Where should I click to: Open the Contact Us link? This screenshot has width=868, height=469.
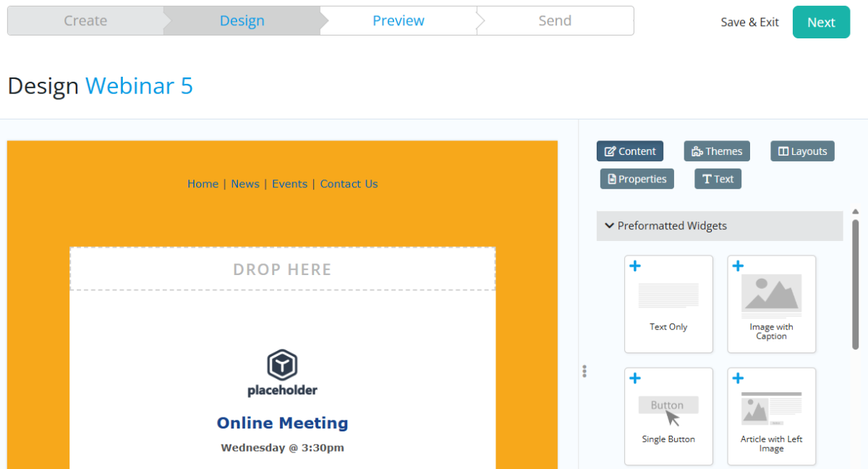[x=349, y=184]
